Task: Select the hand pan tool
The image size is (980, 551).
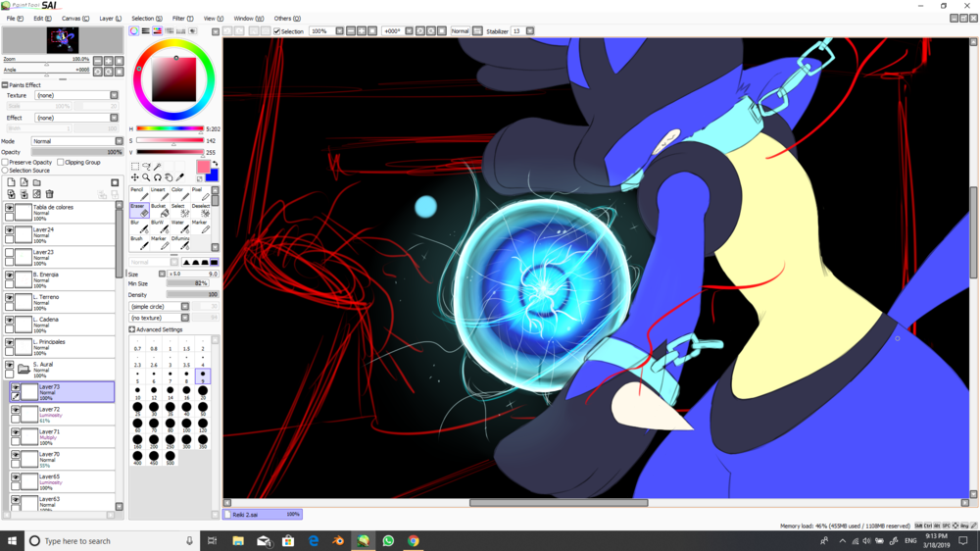Action: tap(169, 177)
